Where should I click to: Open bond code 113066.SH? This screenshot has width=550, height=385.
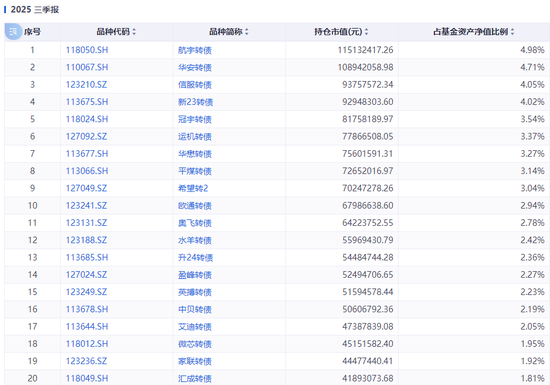[x=87, y=171]
